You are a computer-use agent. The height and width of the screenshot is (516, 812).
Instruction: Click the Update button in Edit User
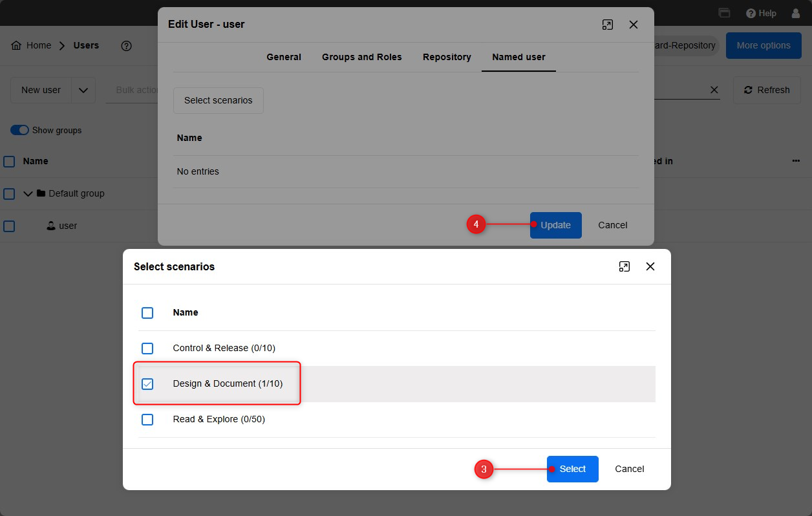click(x=555, y=225)
